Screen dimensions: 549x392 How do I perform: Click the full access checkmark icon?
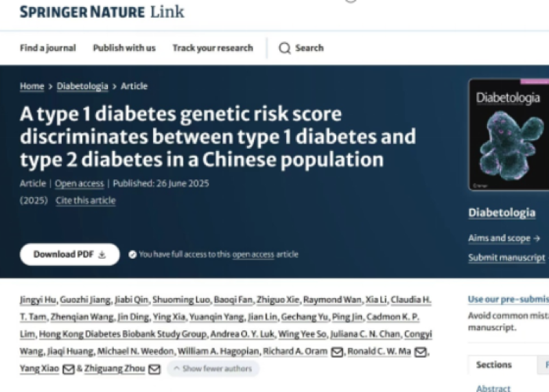coord(132,255)
